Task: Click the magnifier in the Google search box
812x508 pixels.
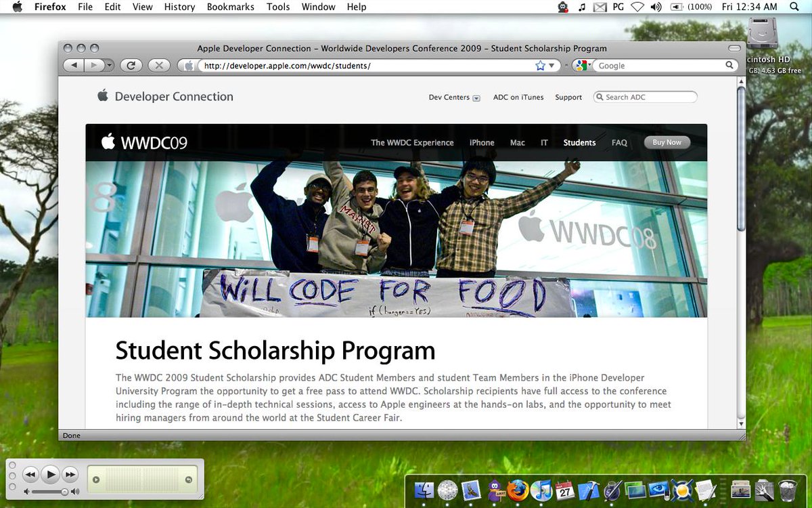Action: click(x=729, y=66)
